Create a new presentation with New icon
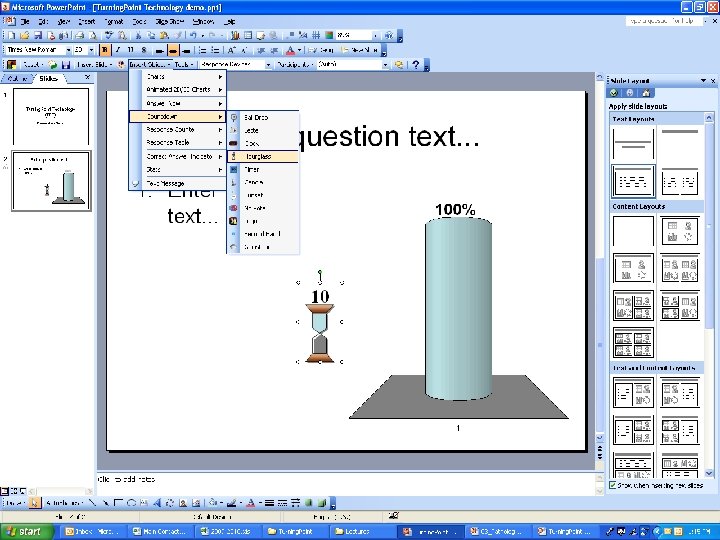The width and height of the screenshot is (720, 540). point(11,35)
